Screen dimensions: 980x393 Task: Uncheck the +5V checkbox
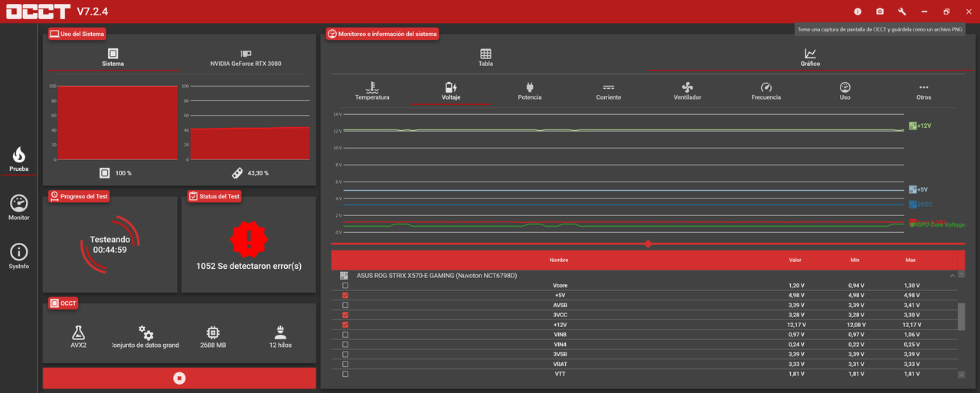click(x=345, y=295)
